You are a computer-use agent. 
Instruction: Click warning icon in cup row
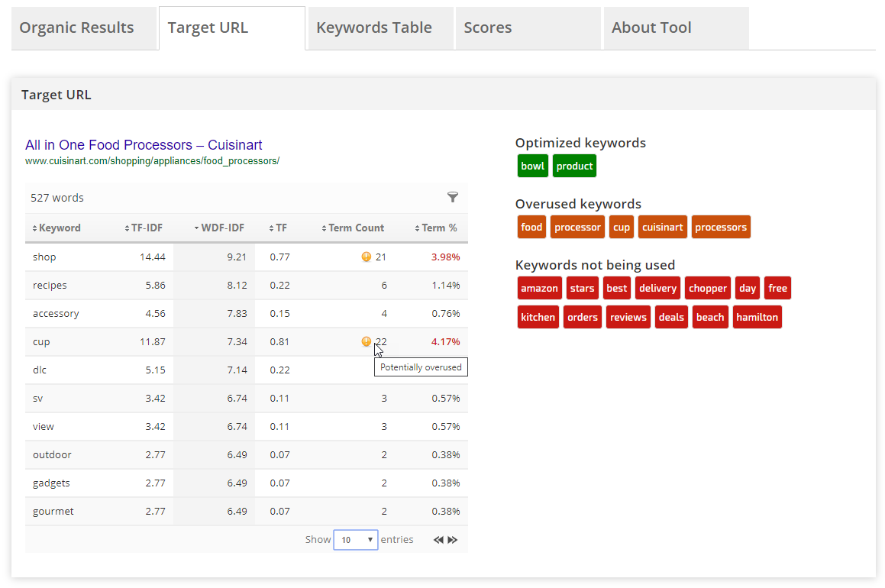tap(366, 342)
